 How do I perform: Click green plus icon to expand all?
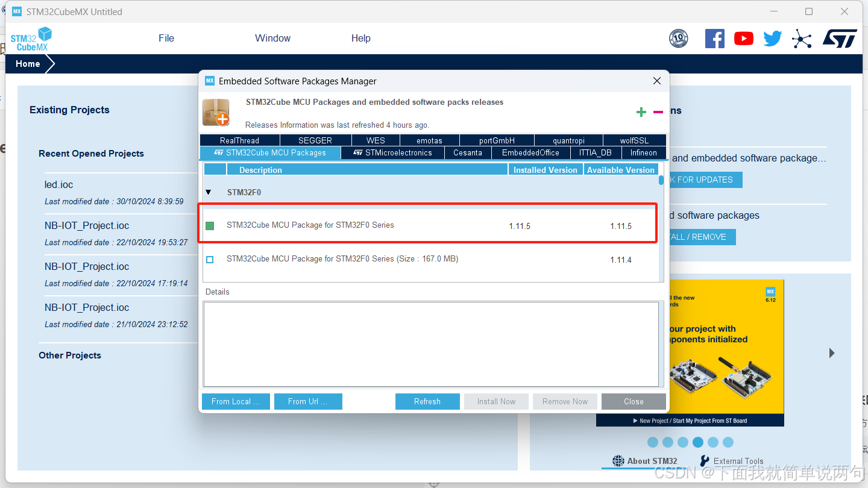coord(641,112)
